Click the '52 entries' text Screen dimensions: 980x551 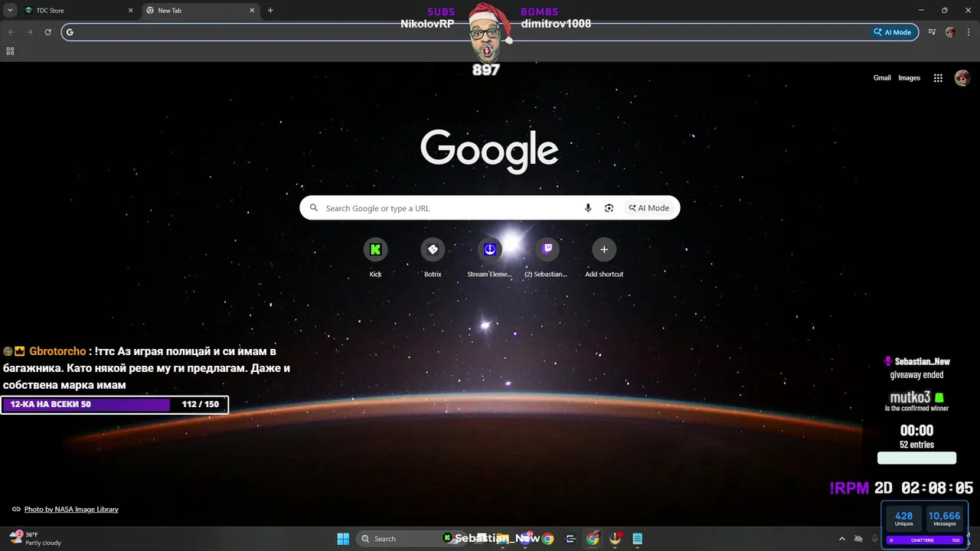[x=916, y=445]
